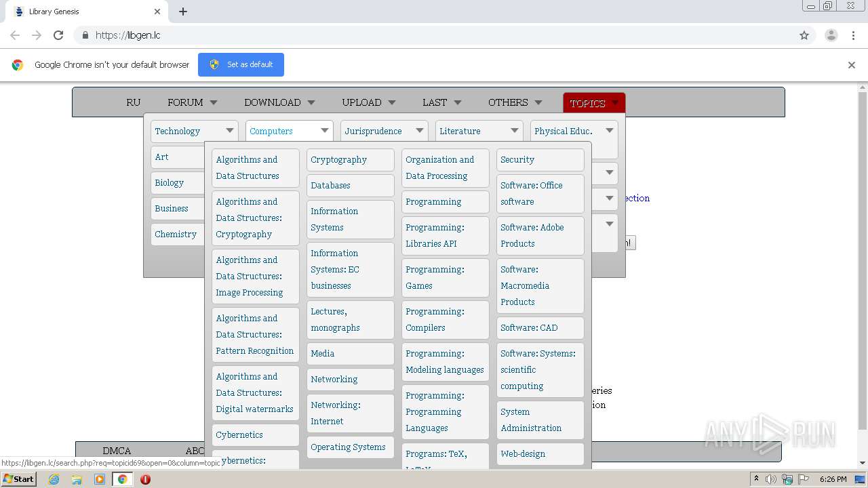Select the Cryptography subtopic

pos(351,159)
